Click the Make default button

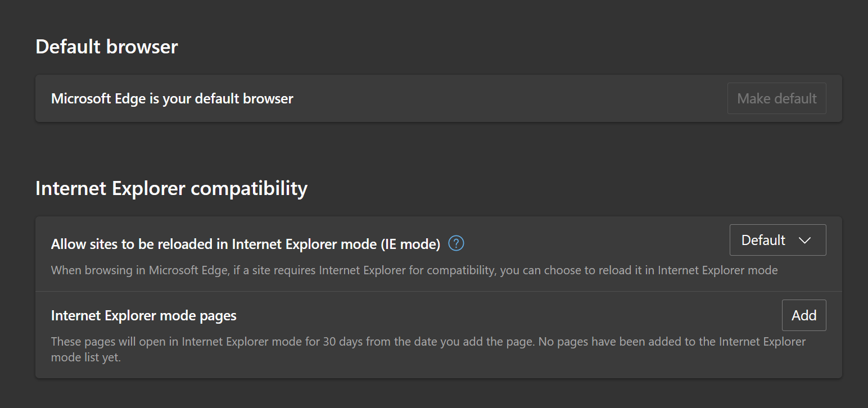[776, 98]
